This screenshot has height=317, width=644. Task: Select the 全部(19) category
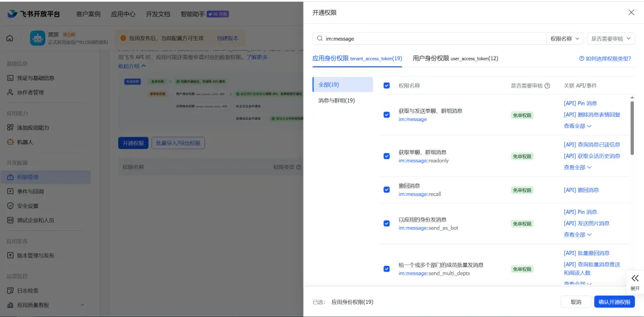click(x=342, y=85)
